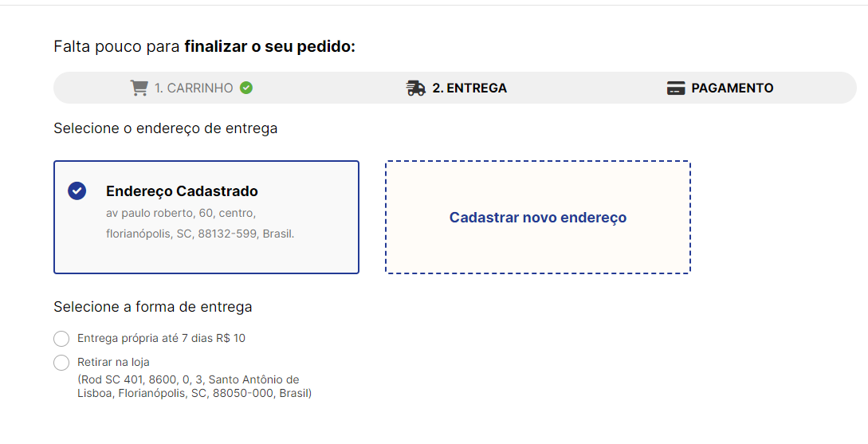868x444 pixels.
Task: Click the green checkmark beside Carrinho
Action: tap(246, 88)
